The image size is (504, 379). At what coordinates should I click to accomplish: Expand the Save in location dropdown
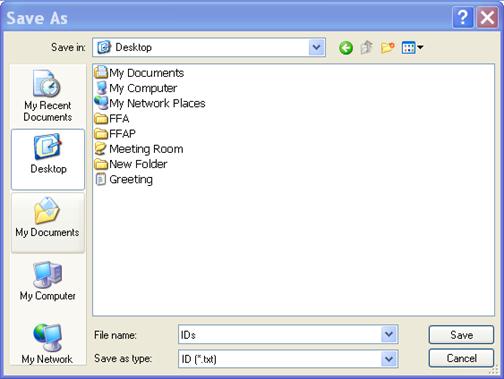316,47
